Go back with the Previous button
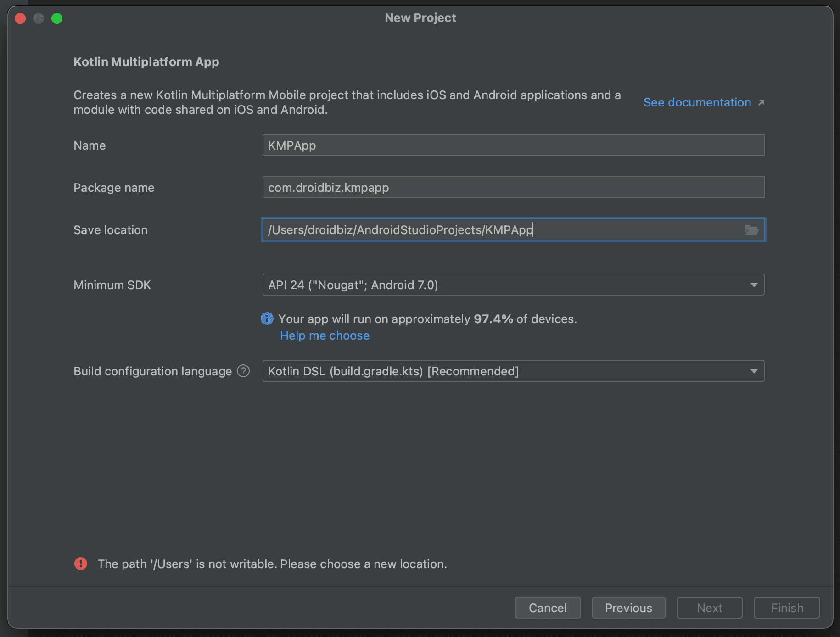The width and height of the screenshot is (840, 637). click(x=628, y=608)
